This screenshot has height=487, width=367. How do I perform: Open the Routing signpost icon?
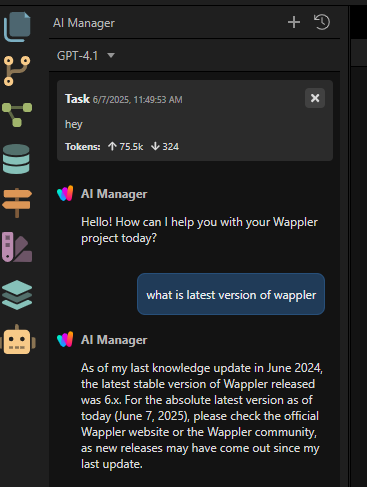click(x=17, y=203)
